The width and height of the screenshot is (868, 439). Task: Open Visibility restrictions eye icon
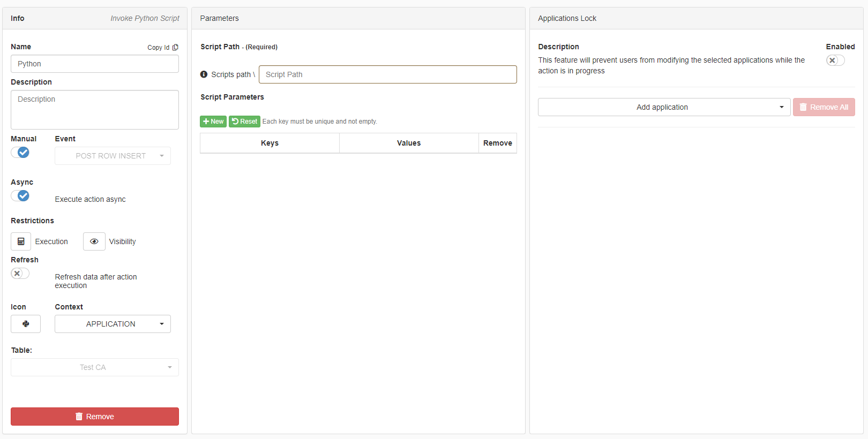(x=94, y=241)
